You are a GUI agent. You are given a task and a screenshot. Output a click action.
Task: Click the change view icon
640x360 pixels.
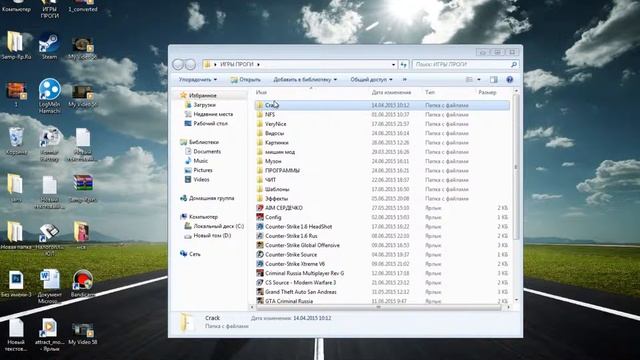[469, 80]
